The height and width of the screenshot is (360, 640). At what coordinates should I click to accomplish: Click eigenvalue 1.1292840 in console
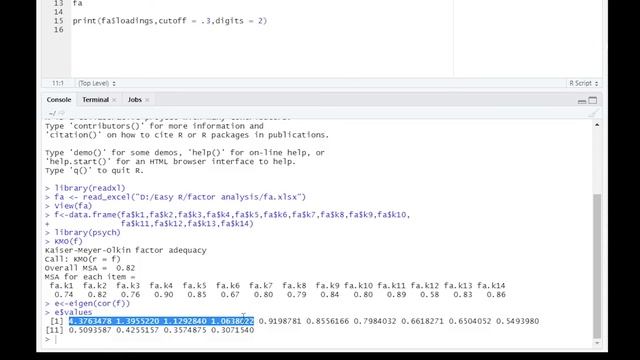coord(185,321)
